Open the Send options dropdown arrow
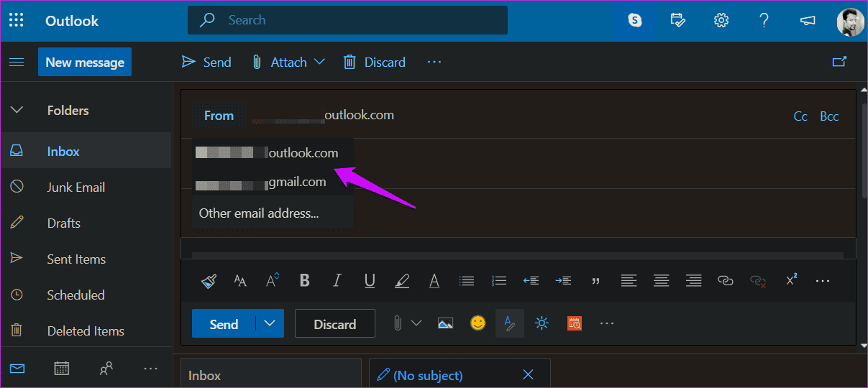The width and height of the screenshot is (868, 388). (x=270, y=324)
